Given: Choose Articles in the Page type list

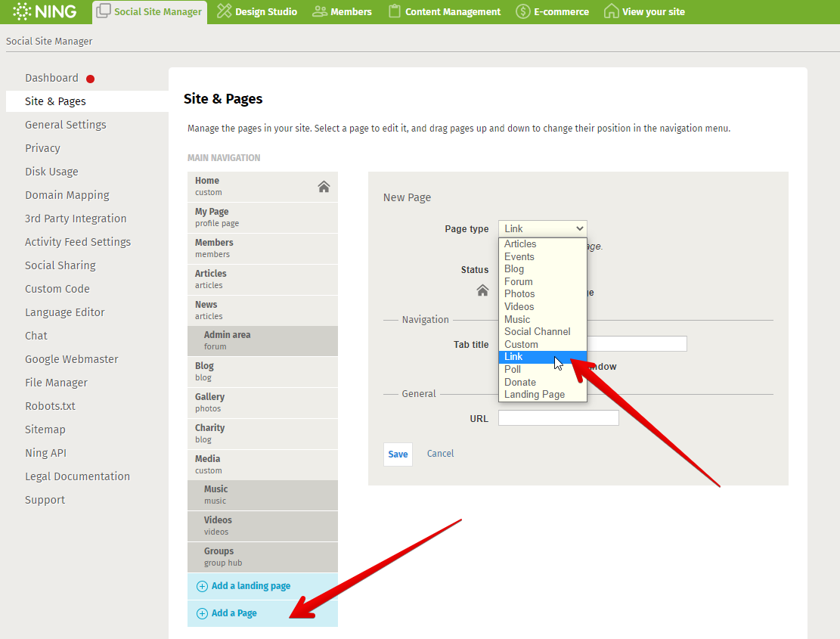Looking at the screenshot, I should pos(542,244).
